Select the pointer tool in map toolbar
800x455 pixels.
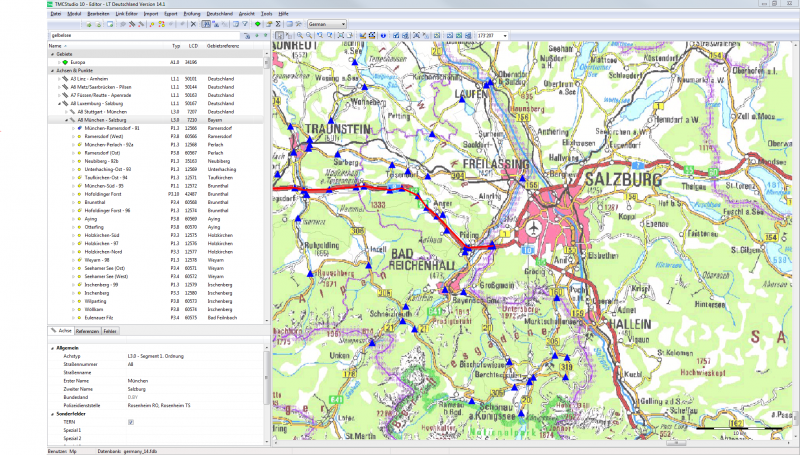(278, 35)
